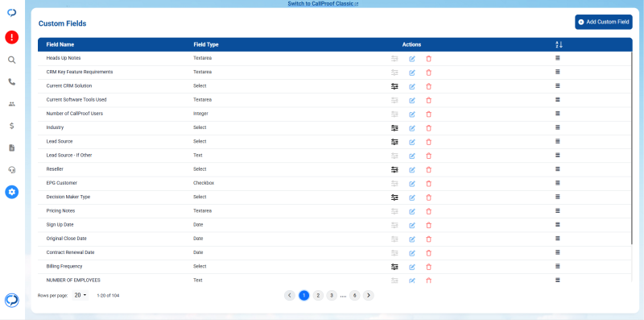
Task: Go to page 2
Action: point(318,295)
